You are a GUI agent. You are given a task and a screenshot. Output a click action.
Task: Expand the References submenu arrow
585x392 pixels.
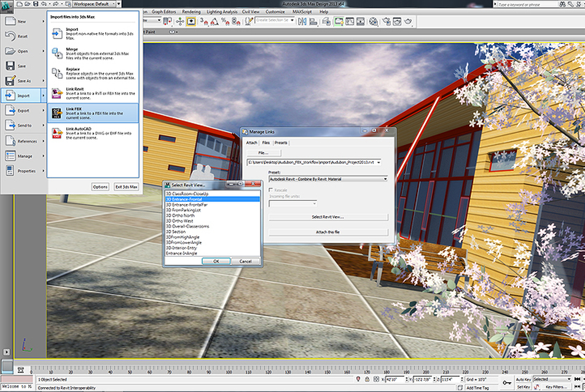[43, 141]
